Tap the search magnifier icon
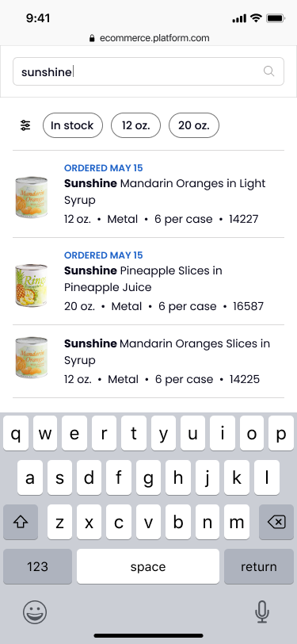This screenshot has width=297, height=644. pos(268,71)
